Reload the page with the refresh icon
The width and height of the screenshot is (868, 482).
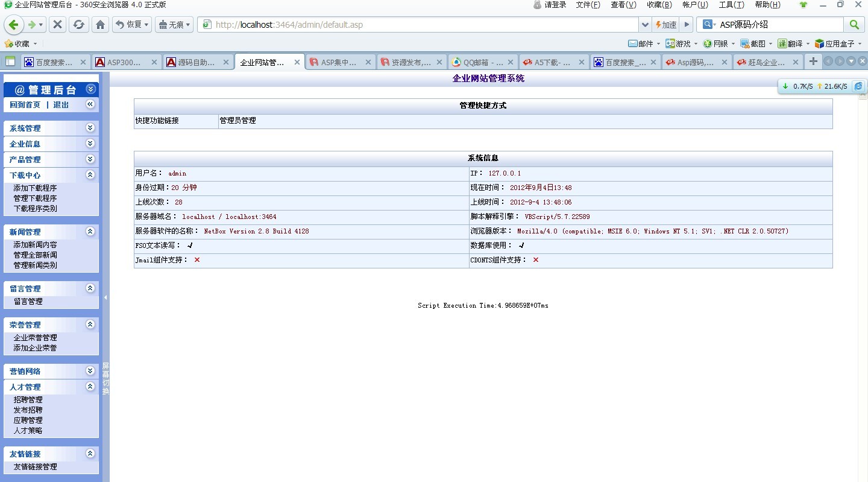point(78,25)
